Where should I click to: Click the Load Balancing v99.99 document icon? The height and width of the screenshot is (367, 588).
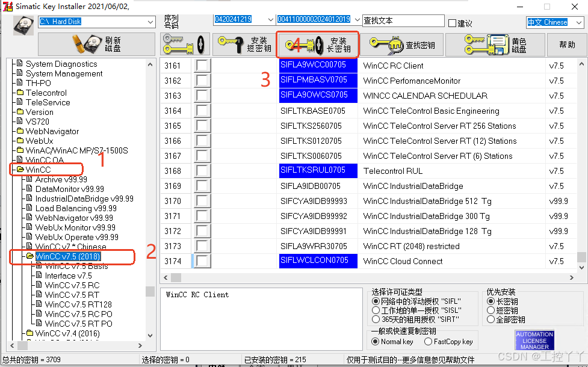[x=29, y=208]
